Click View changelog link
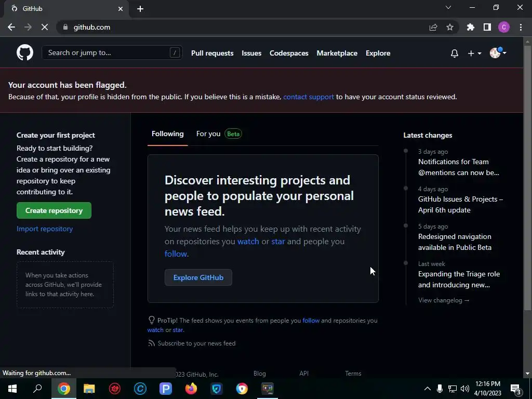The height and width of the screenshot is (399, 532). tap(444, 300)
